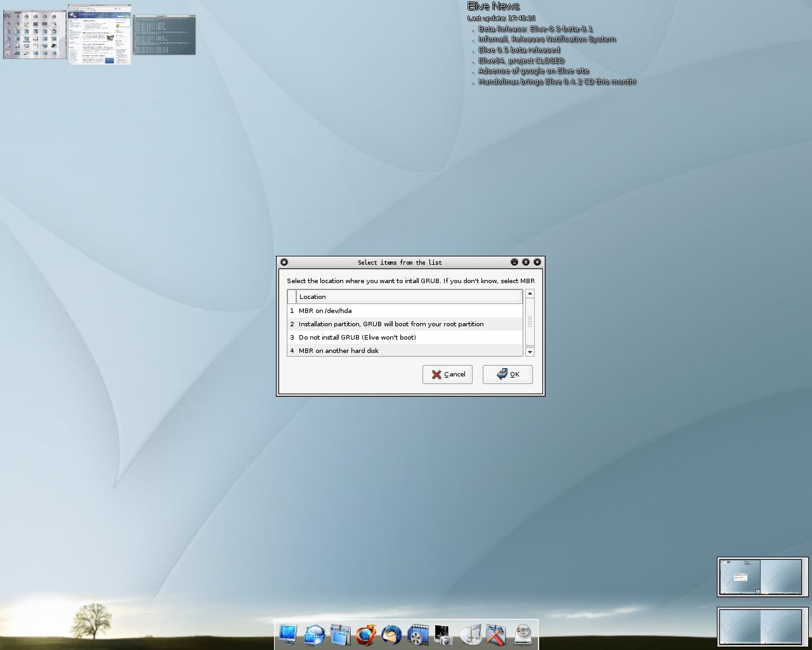The image size is (812, 650).
Task: Close the Select items from the list dialog
Action: [537, 262]
